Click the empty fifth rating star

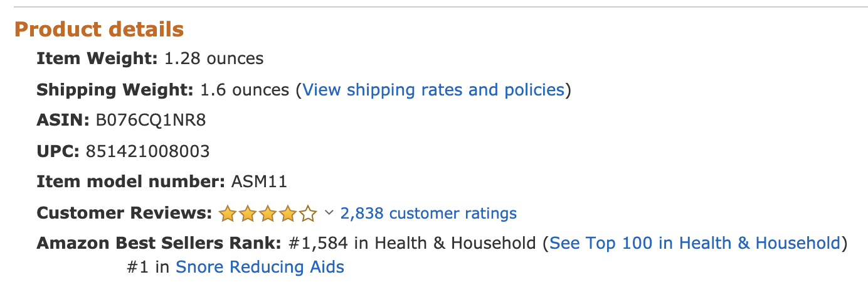307,214
